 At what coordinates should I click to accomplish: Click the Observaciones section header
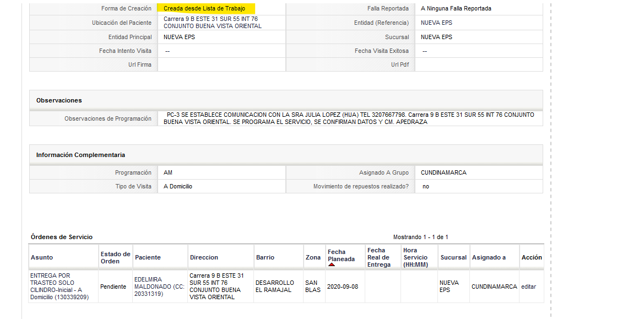(59, 100)
